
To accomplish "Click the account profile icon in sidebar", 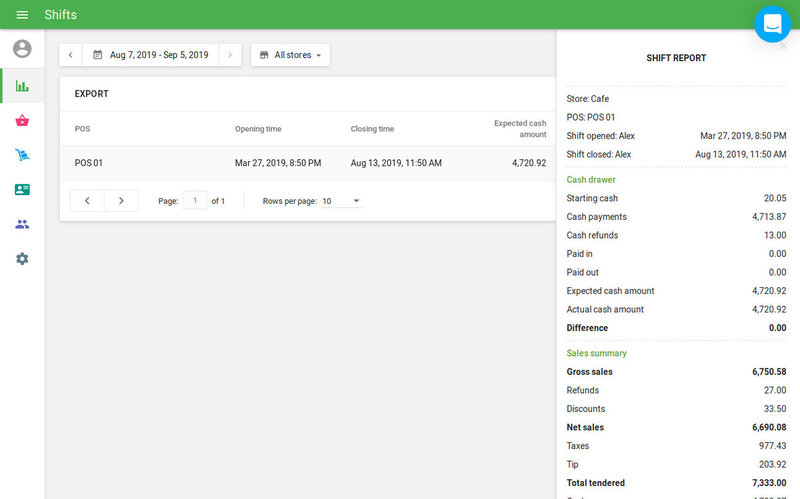I will pos(22,49).
